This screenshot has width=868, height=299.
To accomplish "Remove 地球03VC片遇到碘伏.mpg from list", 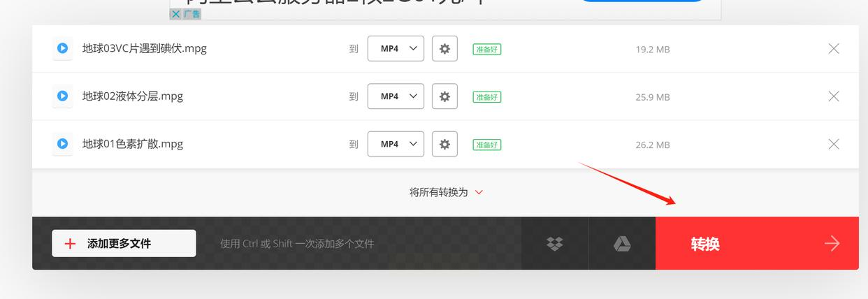I will click(833, 49).
